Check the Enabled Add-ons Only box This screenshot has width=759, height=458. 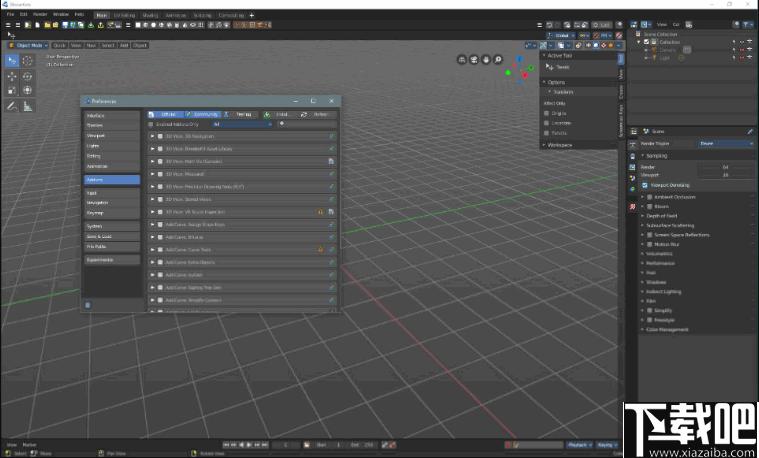(152, 124)
